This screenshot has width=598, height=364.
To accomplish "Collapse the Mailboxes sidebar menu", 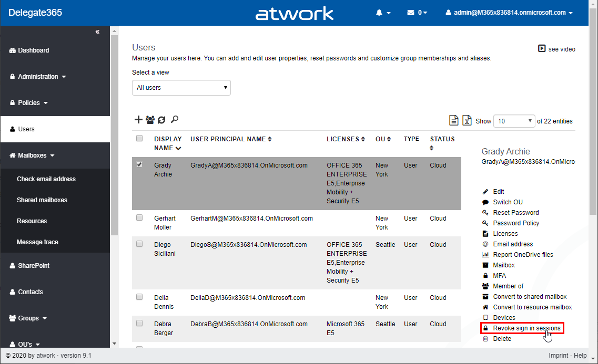I will (x=32, y=155).
